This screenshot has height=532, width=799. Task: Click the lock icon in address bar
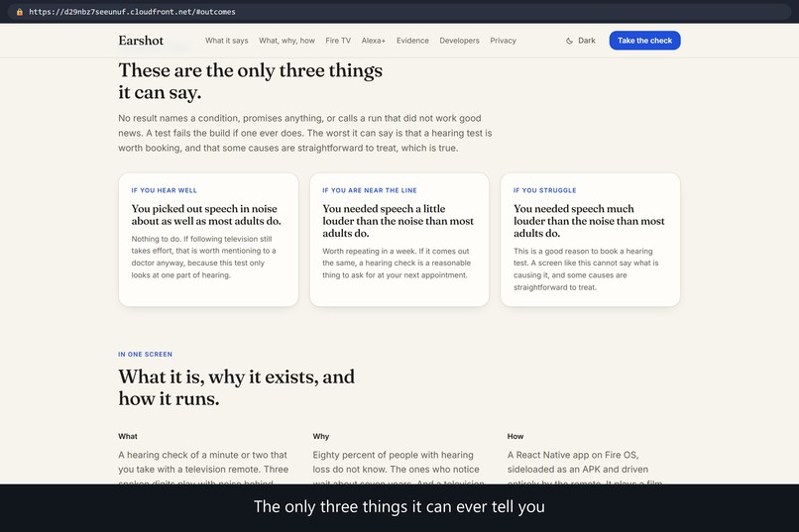point(20,12)
